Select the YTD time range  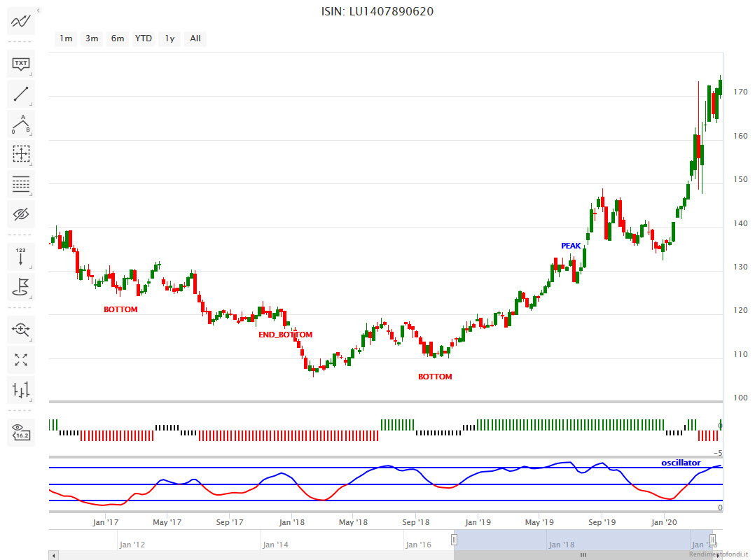[x=144, y=38]
